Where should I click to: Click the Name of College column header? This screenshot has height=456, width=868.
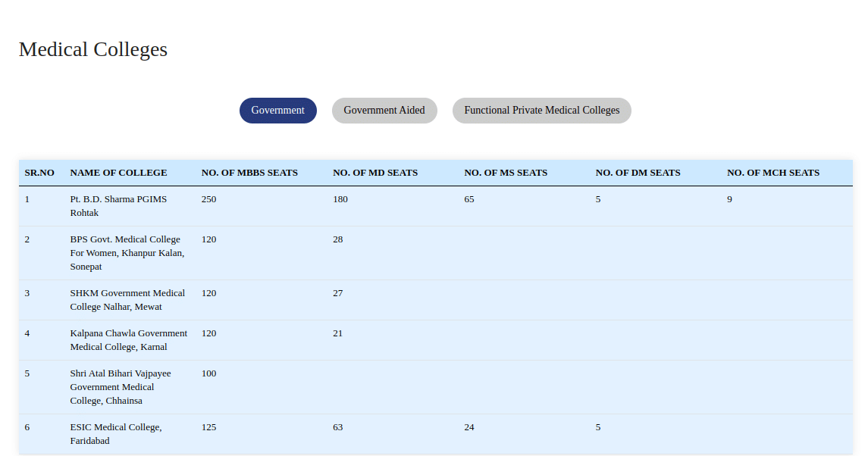click(x=118, y=173)
